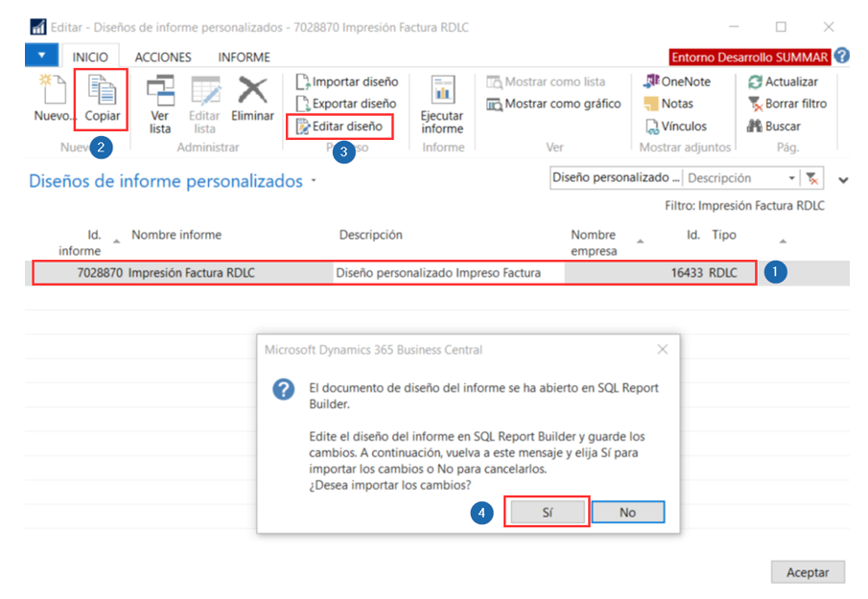Open the help question mark icon
The image size is (868, 599).
pyautogui.click(x=842, y=57)
